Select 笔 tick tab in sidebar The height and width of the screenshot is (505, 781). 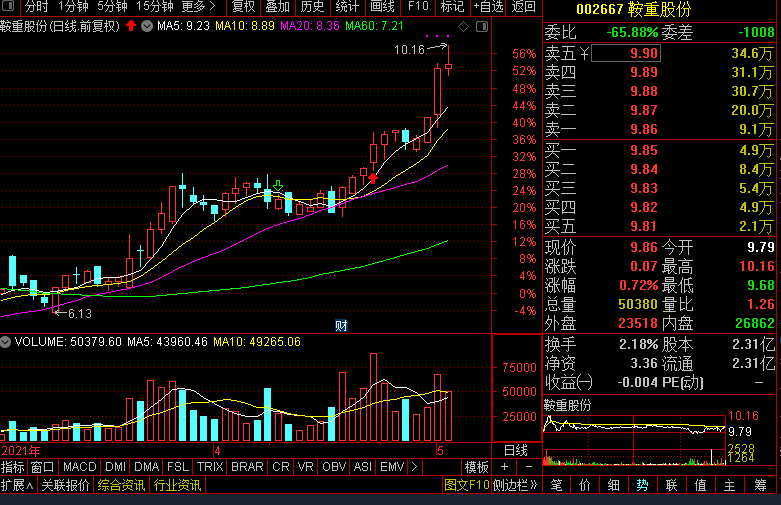tap(556, 485)
